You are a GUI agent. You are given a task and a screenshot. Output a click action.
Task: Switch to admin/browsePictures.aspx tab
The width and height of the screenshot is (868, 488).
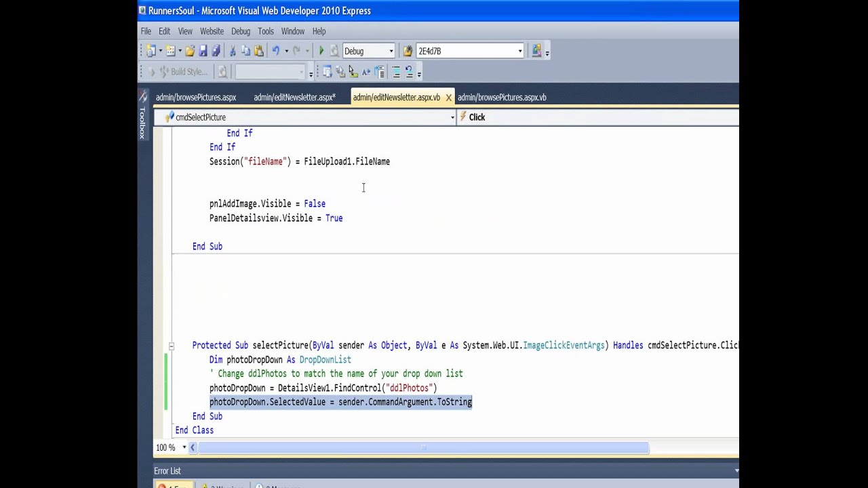[196, 97]
